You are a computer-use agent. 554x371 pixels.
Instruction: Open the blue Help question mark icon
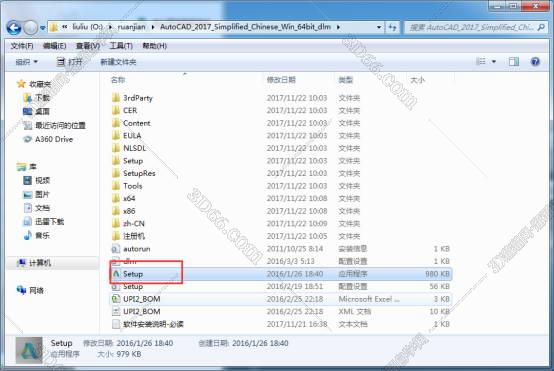point(535,62)
